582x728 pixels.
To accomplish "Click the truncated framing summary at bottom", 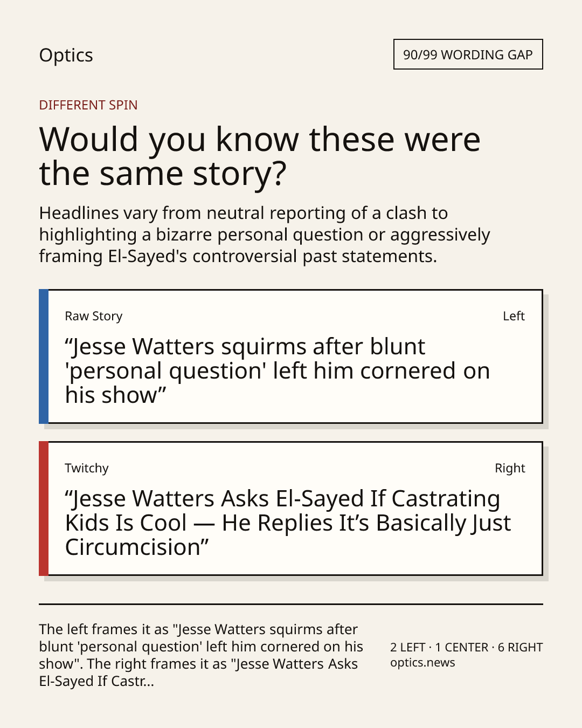I will [201, 655].
